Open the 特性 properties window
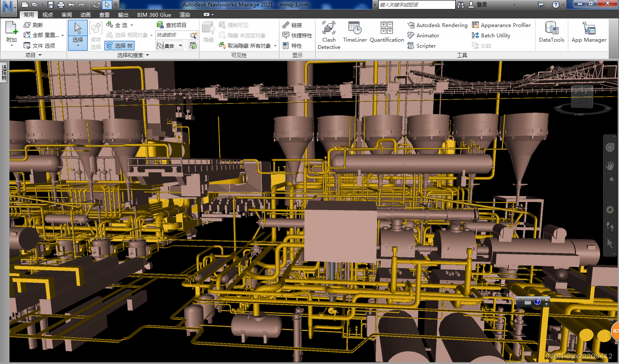The width and height of the screenshot is (619, 364). pyautogui.click(x=292, y=46)
